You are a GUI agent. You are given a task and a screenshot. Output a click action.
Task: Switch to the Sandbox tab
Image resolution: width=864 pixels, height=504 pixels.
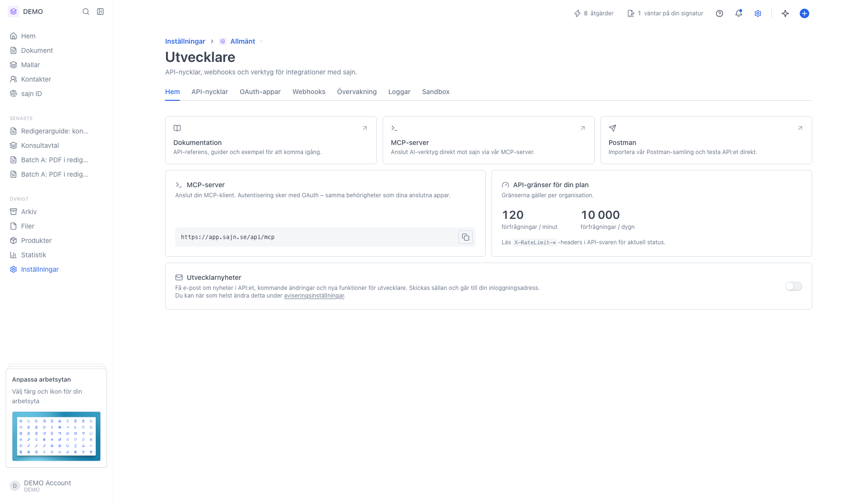click(436, 92)
